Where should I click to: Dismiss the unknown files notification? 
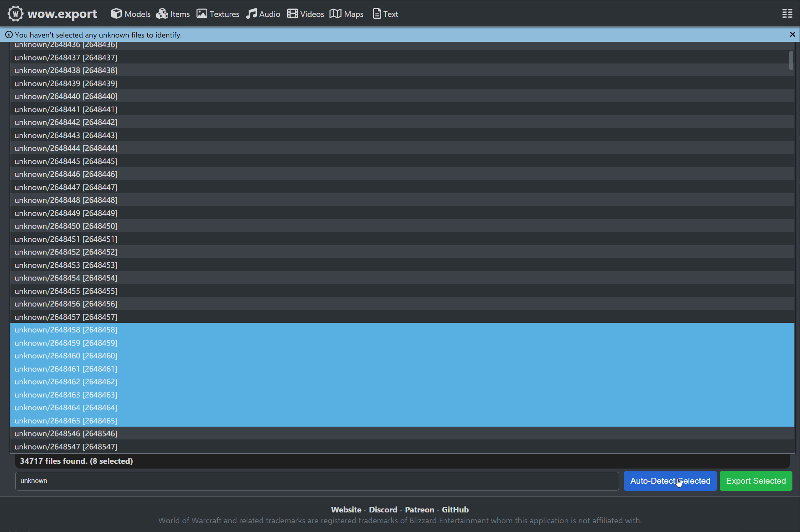pyautogui.click(x=792, y=34)
